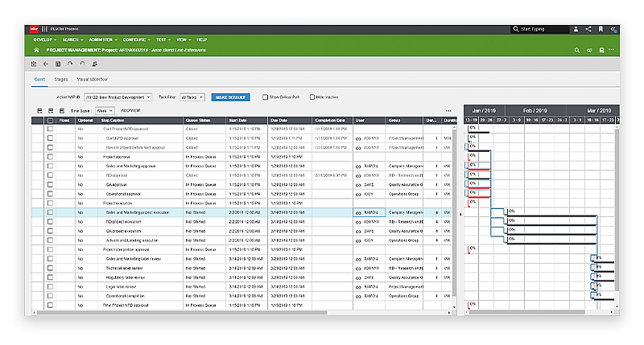Click the bookmark icon in top bar

[601, 29]
